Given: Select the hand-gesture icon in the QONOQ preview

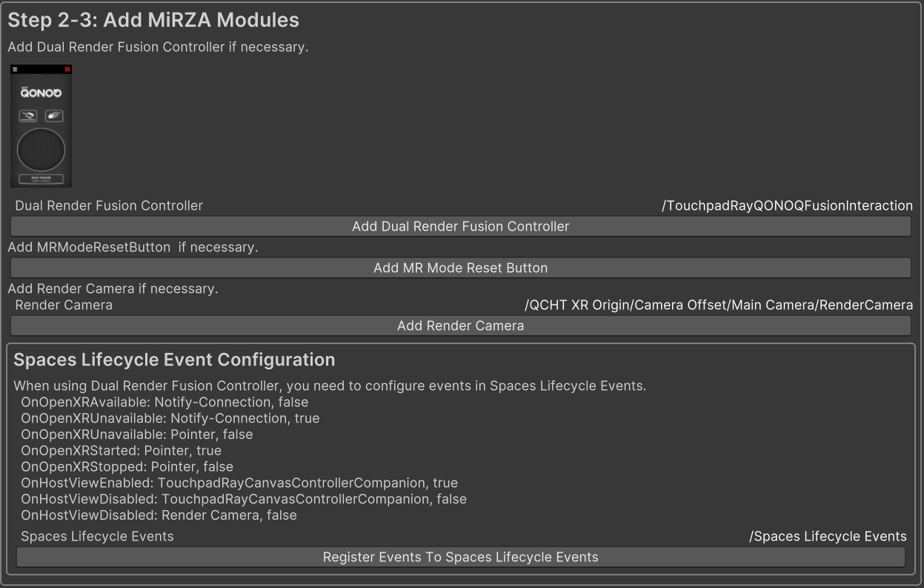Looking at the screenshot, I should click(54, 116).
